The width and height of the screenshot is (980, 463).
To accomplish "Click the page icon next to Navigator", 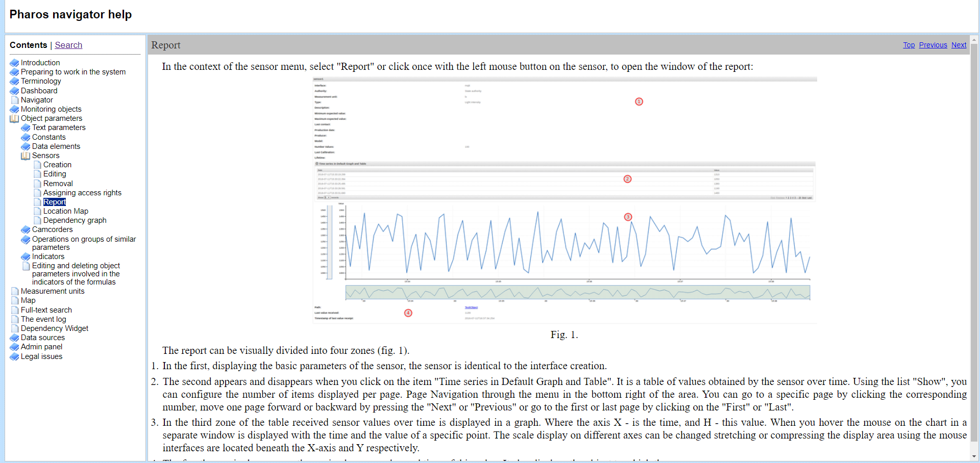I will (x=15, y=100).
